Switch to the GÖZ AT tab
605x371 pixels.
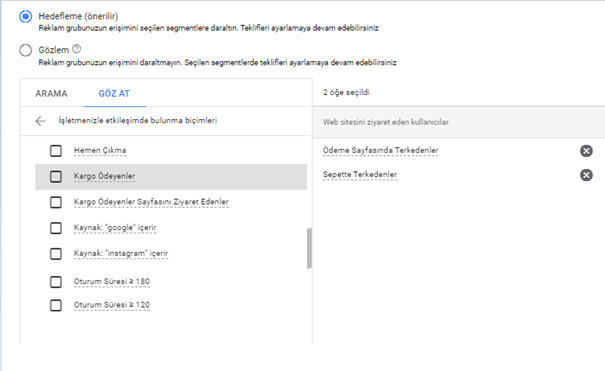(114, 93)
